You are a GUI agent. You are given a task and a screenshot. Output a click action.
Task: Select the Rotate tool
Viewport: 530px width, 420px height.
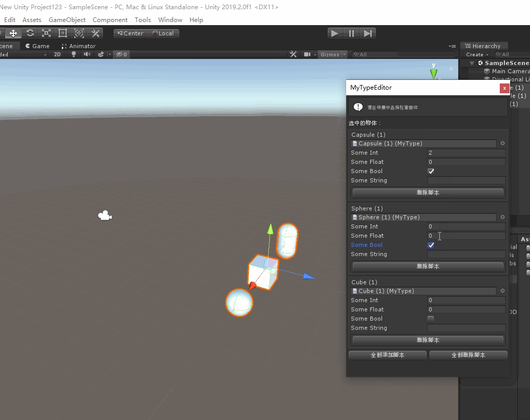click(30, 33)
